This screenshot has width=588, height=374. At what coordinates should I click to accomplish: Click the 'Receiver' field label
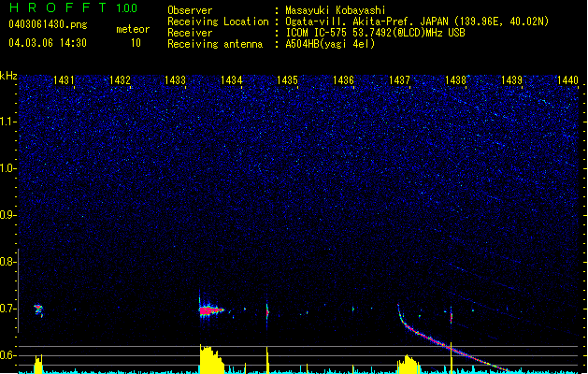tap(190, 33)
